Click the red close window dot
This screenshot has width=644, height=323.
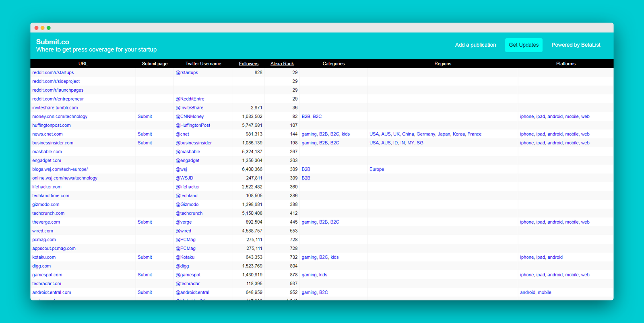[x=37, y=28]
